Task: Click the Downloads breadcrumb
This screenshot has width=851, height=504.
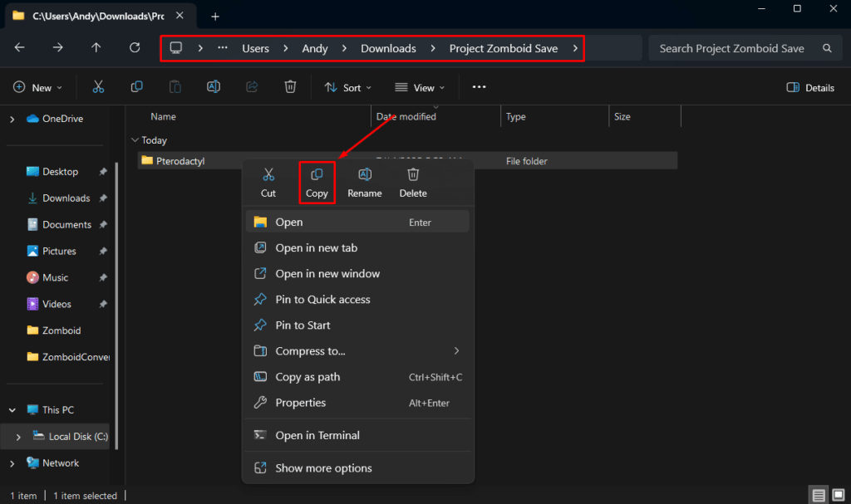Action: [x=389, y=48]
